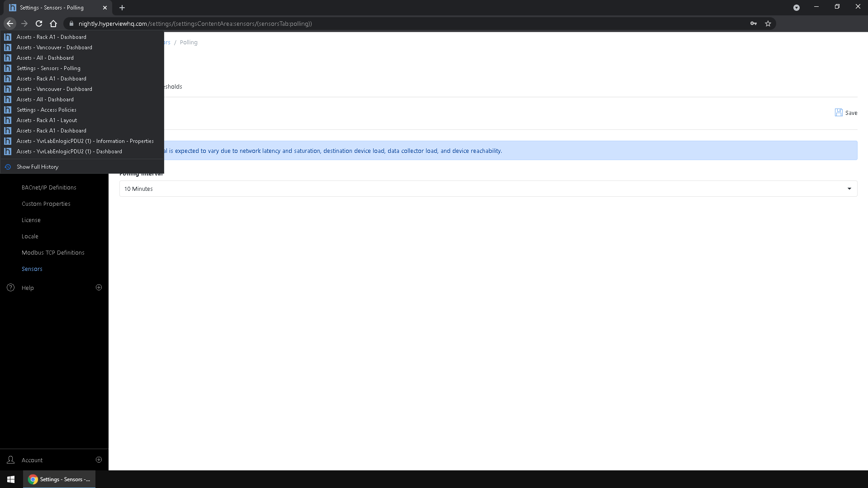Click the browser profile dot icon top right

pyautogui.click(x=797, y=7)
